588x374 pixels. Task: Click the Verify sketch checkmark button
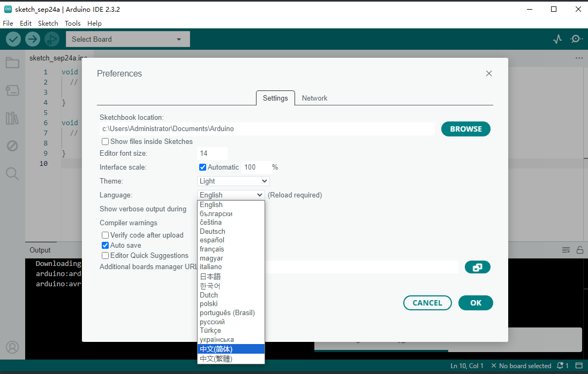click(x=13, y=39)
